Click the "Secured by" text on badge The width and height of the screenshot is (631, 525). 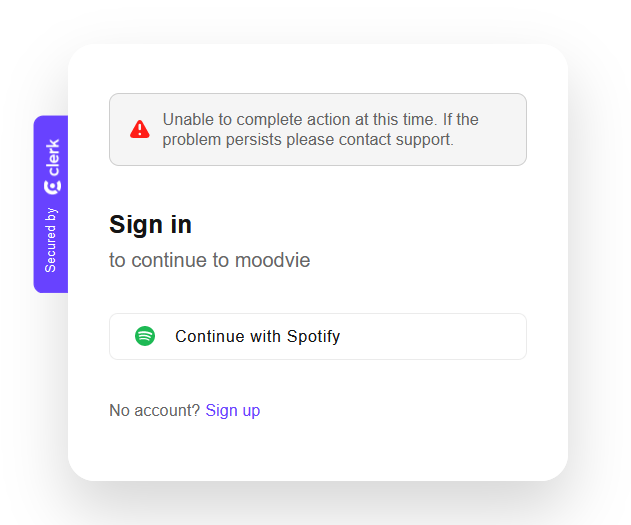click(x=52, y=240)
